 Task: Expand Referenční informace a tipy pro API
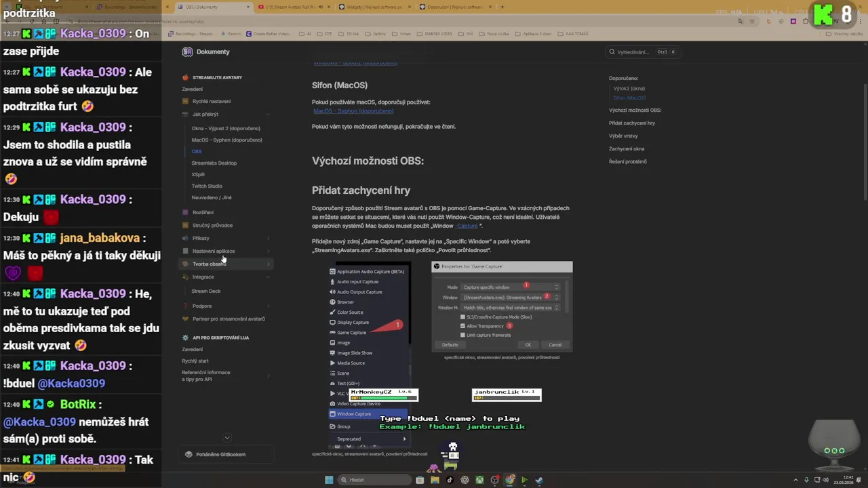pyautogui.click(x=268, y=375)
